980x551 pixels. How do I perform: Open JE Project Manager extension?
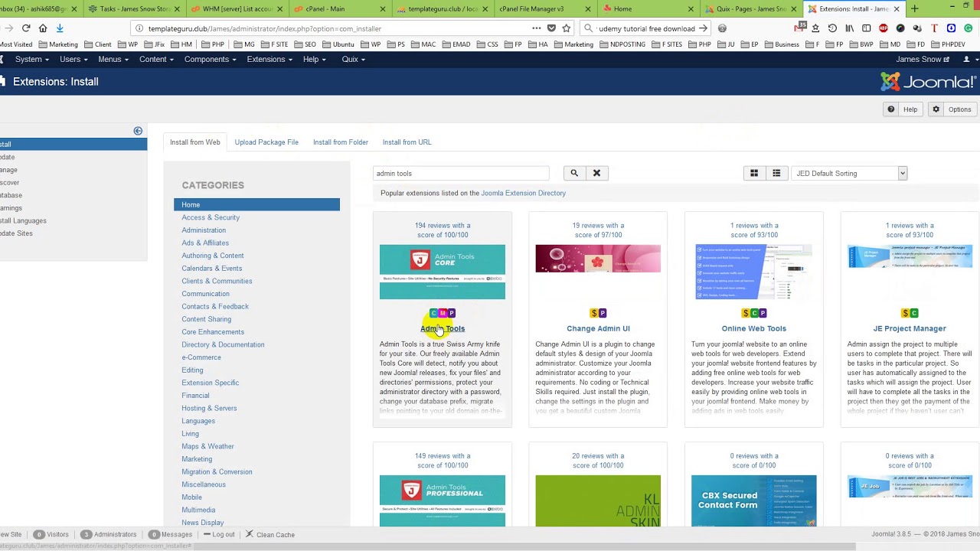(x=910, y=328)
